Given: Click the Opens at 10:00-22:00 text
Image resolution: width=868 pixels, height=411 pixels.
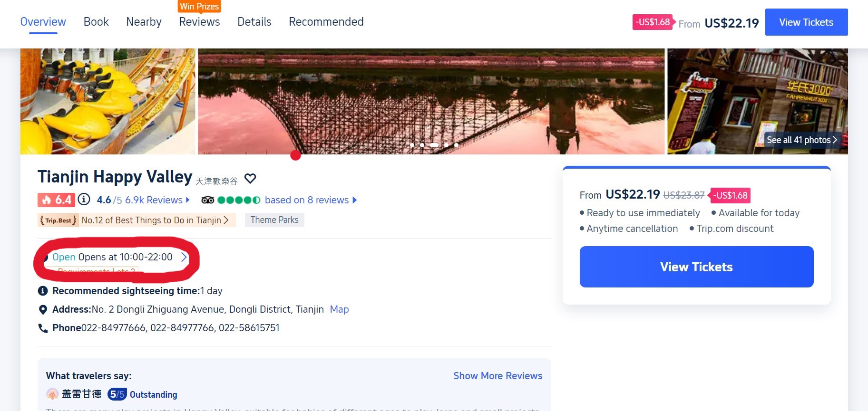Looking at the screenshot, I should click(x=125, y=257).
